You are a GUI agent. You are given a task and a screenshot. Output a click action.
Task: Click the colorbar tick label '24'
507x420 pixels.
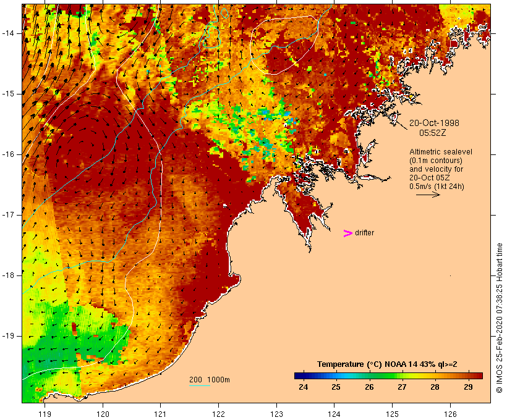[304, 387]
